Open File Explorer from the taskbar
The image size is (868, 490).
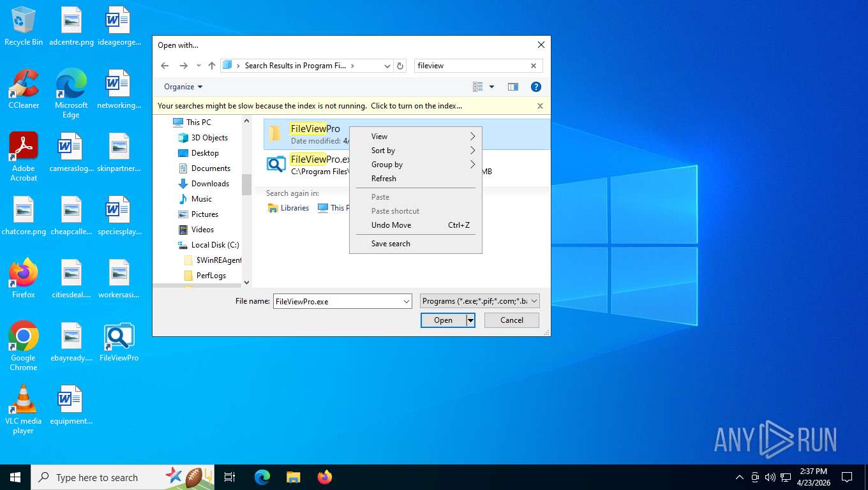coord(293,477)
